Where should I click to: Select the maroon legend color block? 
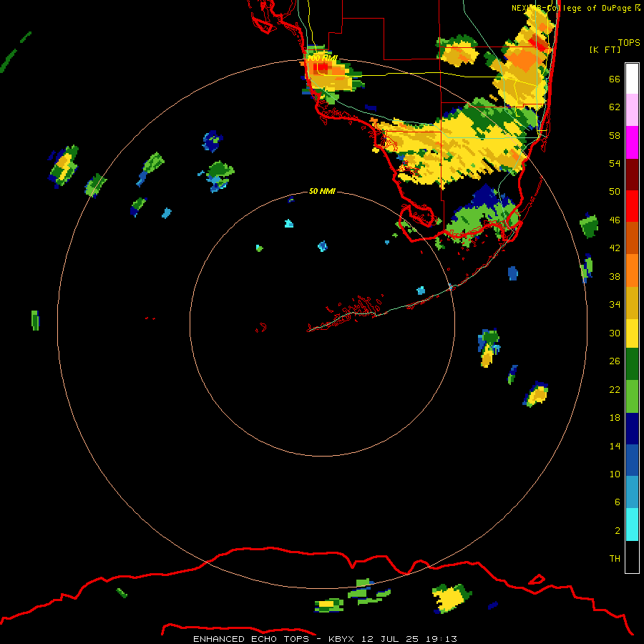pyautogui.click(x=632, y=174)
